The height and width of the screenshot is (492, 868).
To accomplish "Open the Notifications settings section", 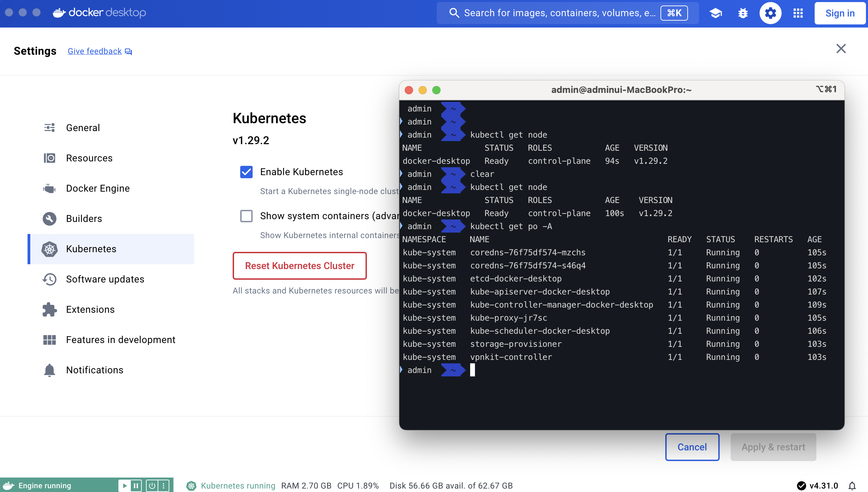I will (x=111, y=370).
